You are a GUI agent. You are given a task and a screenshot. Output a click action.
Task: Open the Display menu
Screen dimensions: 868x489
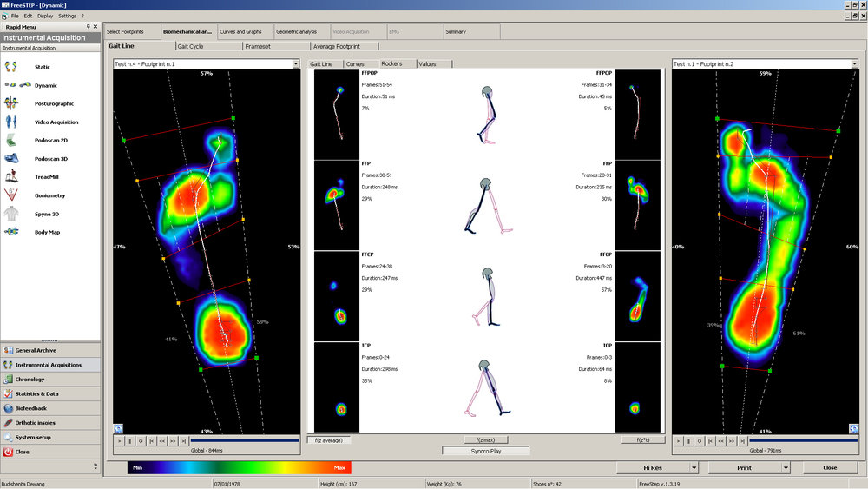45,16
